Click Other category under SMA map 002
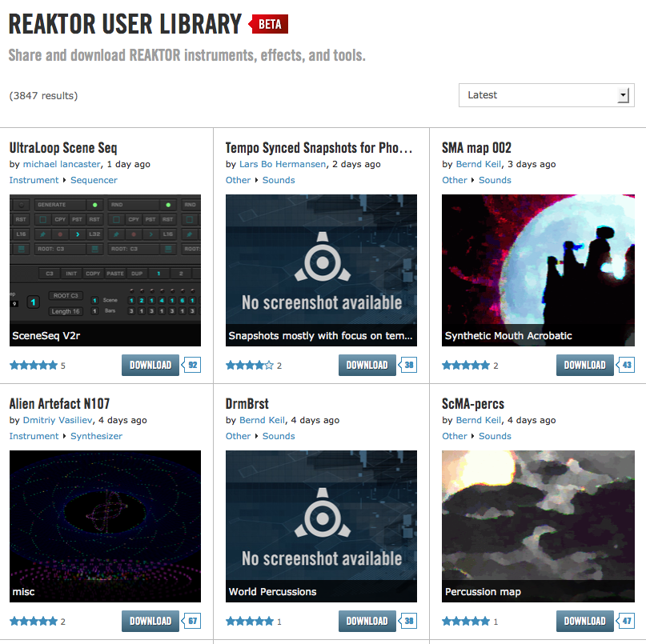 (455, 180)
